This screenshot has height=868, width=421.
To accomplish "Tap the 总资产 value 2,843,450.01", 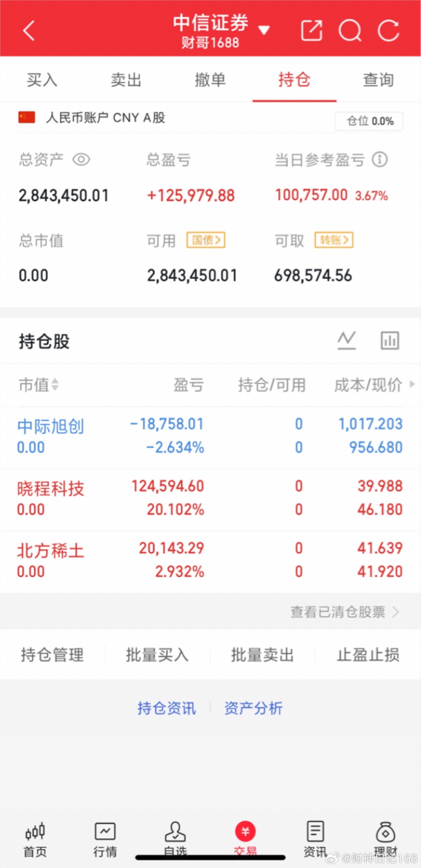I will [64, 195].
